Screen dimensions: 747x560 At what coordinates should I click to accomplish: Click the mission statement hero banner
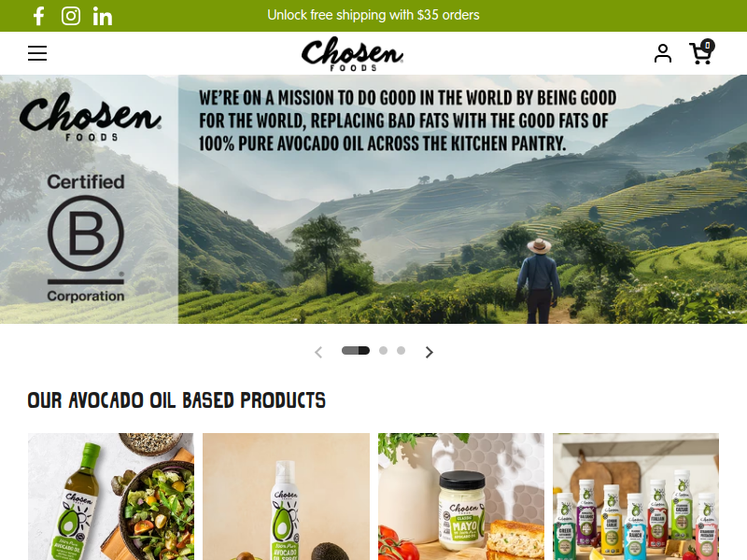(373, 199)
